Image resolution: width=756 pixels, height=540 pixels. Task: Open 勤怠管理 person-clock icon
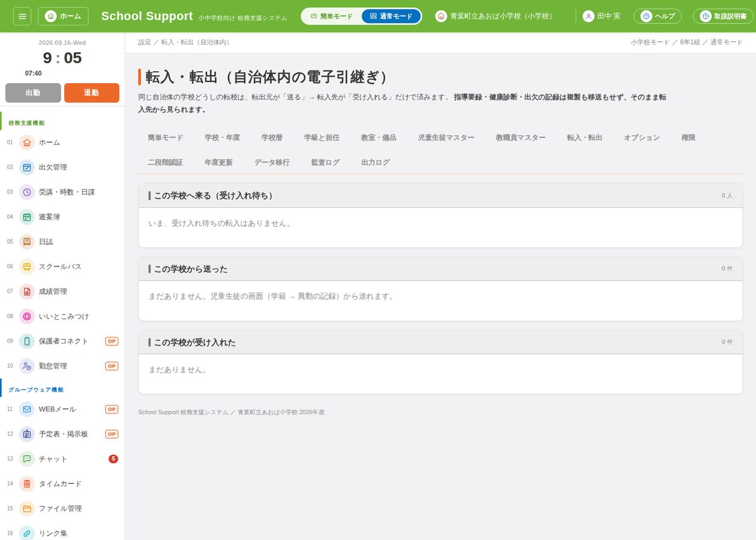coord(27,365)
